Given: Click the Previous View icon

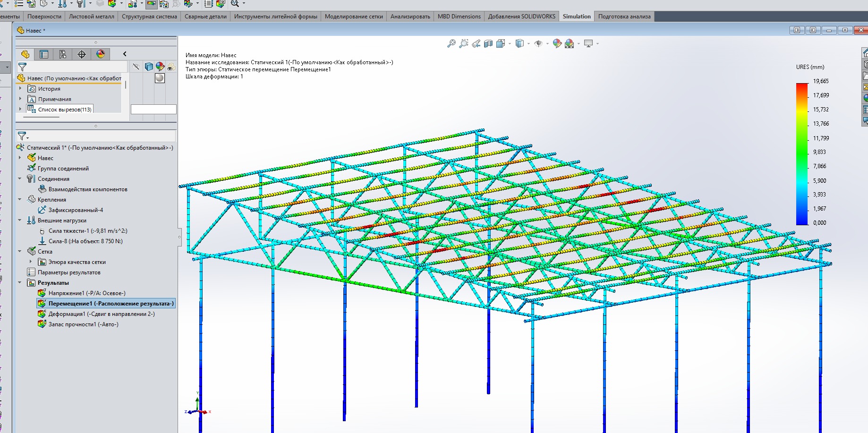Looking at the screenshot, I should 476,43.
